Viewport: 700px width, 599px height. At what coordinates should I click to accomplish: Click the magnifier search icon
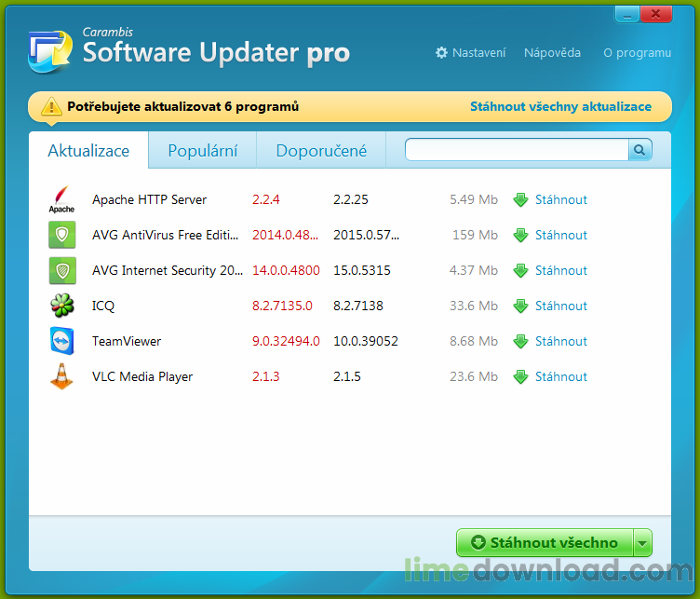tap(640, 149)
